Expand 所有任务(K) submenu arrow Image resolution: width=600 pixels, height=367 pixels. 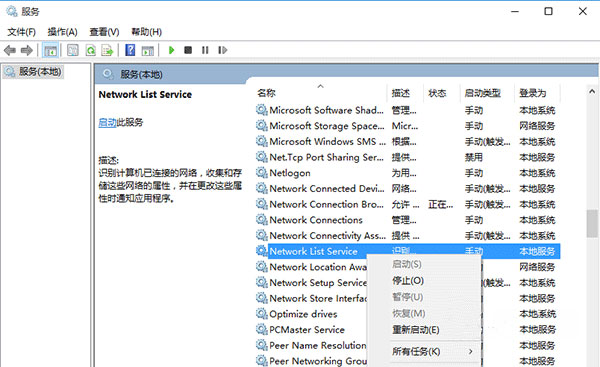471,351
